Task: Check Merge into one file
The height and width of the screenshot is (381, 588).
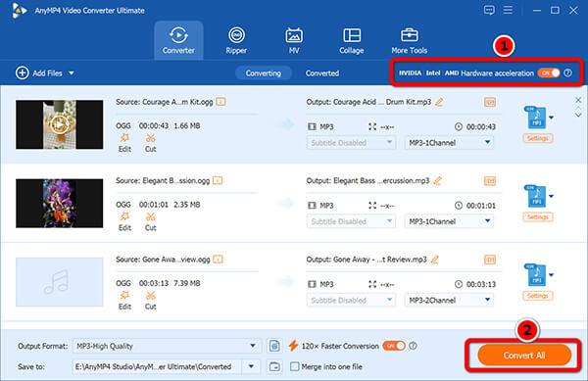Action: 295,366
